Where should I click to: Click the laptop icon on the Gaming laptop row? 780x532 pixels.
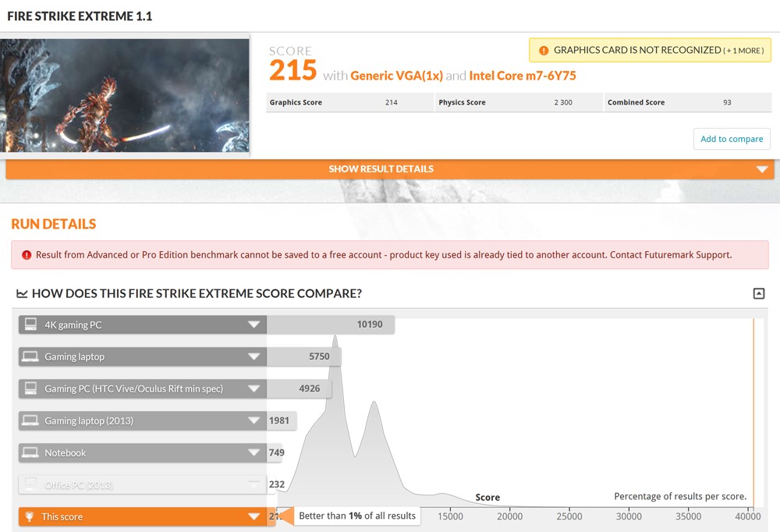30,356
